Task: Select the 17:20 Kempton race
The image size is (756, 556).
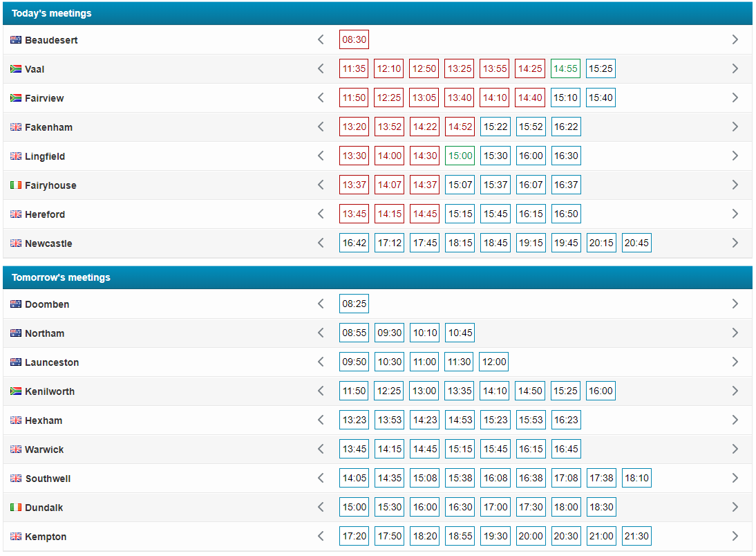Action: [x=354, y=536]
